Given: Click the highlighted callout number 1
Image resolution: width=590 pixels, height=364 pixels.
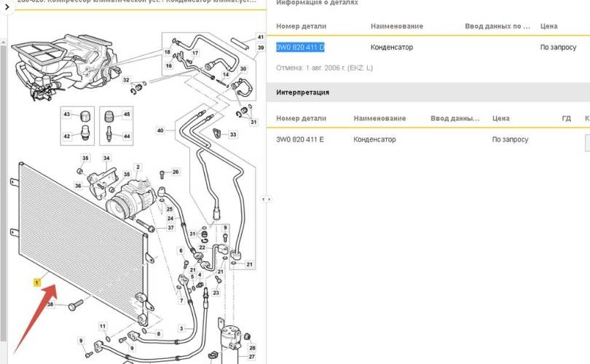Looking at the screenshot, I should pos(36,280).
